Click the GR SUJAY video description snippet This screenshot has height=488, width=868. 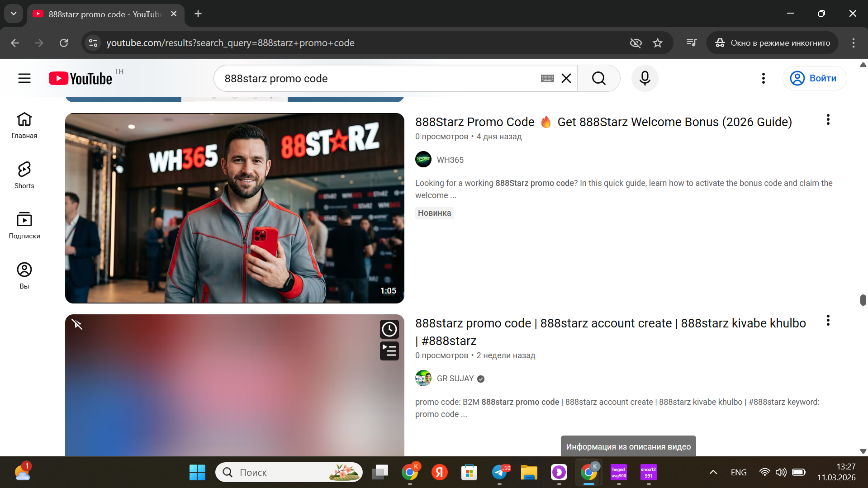coord(617,408)
